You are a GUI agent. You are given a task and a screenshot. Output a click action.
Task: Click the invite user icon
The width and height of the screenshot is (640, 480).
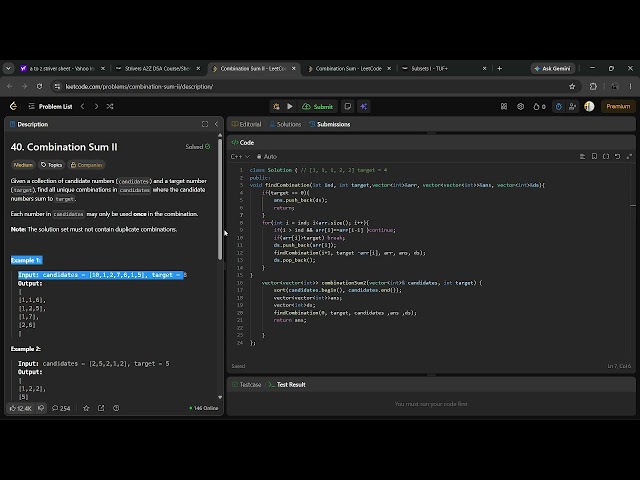(x=572, y=107)
